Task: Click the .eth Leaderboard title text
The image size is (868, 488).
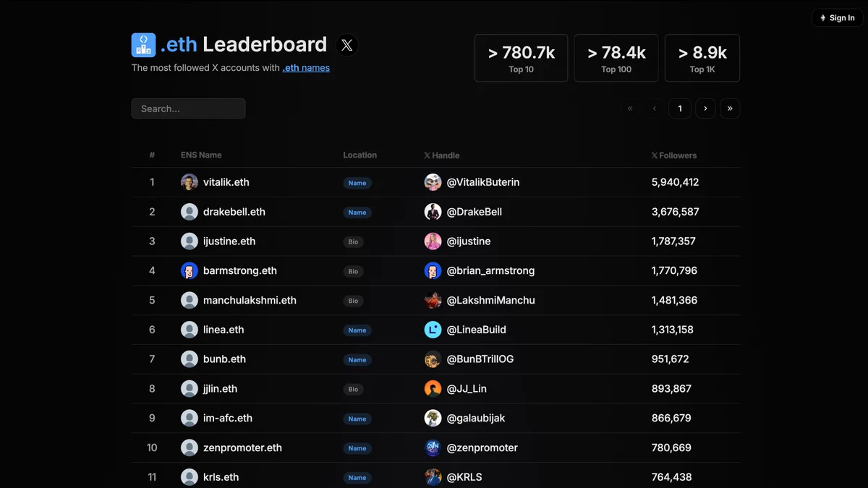Action: click(x=244, y=45)
